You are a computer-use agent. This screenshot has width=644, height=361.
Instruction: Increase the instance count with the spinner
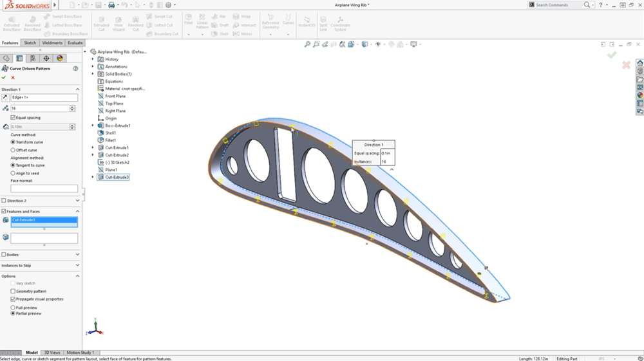[72, 107]
